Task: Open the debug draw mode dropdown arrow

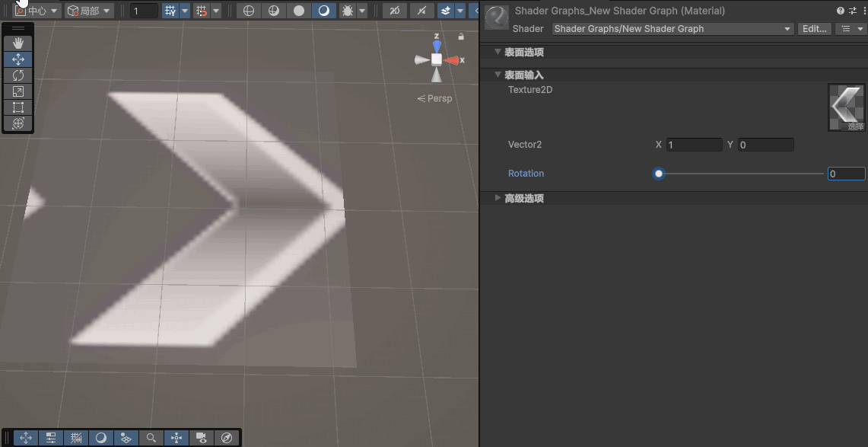Action: click(x=362, y=11)
